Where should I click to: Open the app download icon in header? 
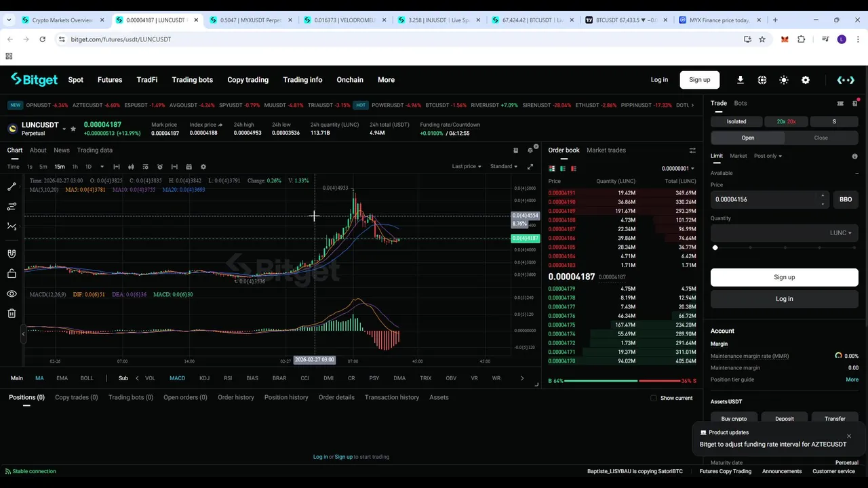741,80
